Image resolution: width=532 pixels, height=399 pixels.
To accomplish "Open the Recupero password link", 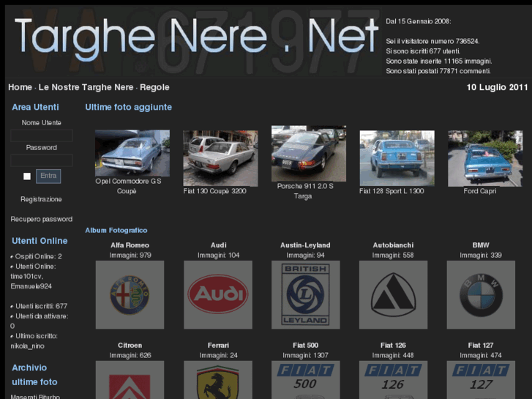I will (x=42, y=219).
